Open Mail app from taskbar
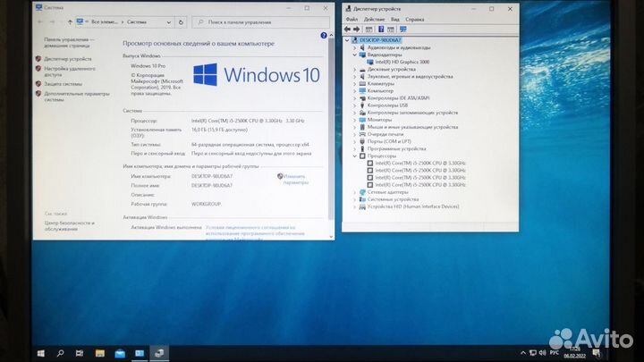Image resolution: width=644 pixels, height=362 pixels. pyautogui.click(x=120, y=353)
